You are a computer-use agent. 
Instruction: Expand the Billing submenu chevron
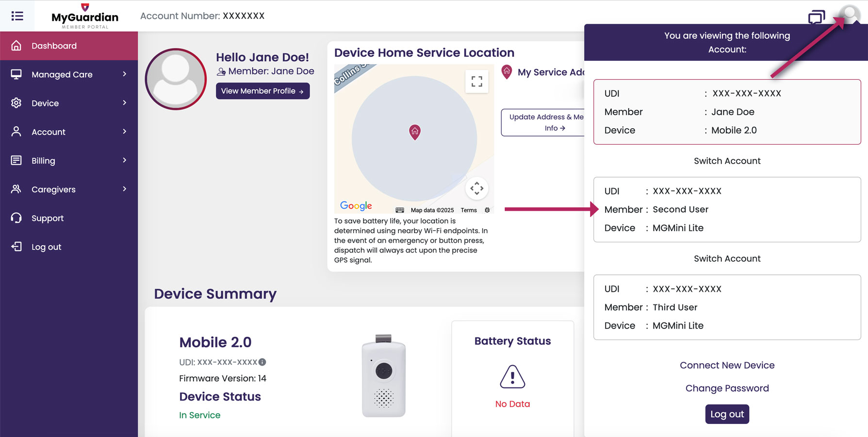point(125,160)
